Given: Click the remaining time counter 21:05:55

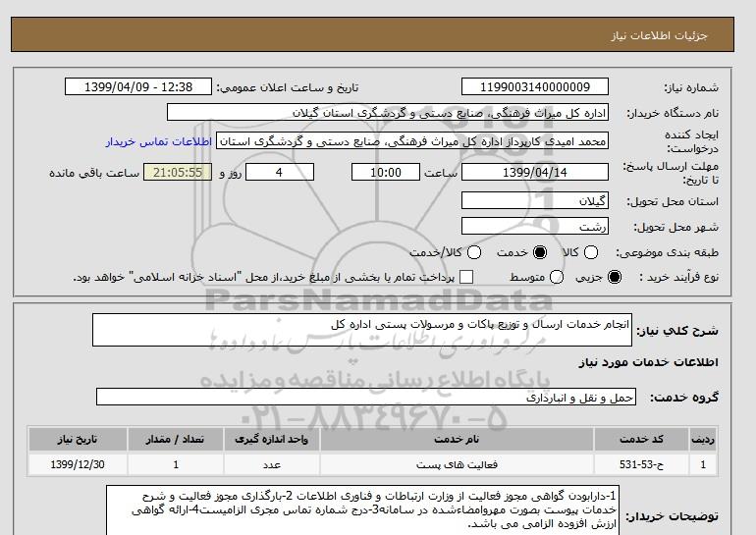Looking at the screenshot, I should click(x=178, y=172).
